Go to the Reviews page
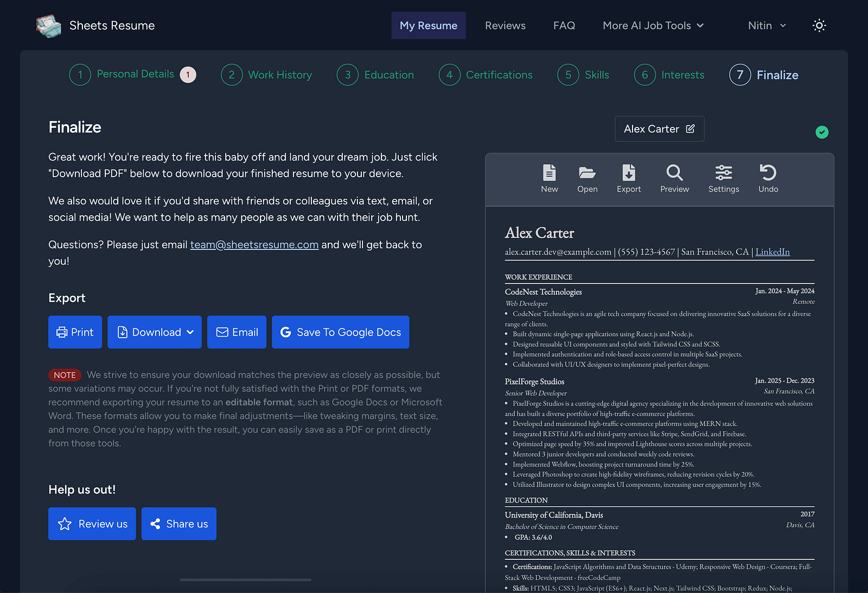This screenshot has height=593, width=868. (x=505, y=25)
